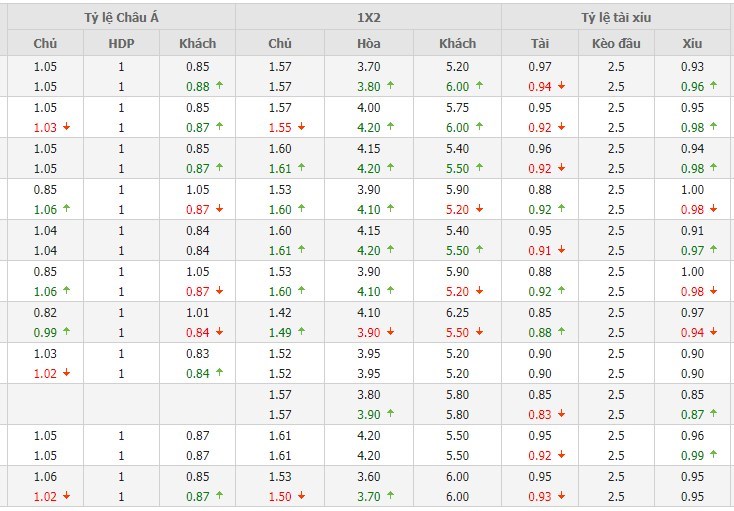This screenshot has width=734, height=511.
Task: Select the 1.42 home odds value
Action: (x=280, y=313)
